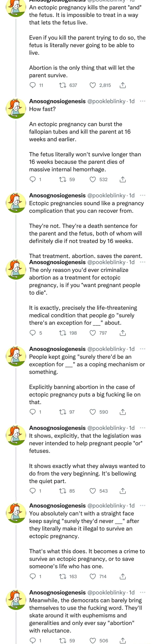Share the "How fast?" tweet
Viewport: 152px width, 644px height.
point(123,179)
